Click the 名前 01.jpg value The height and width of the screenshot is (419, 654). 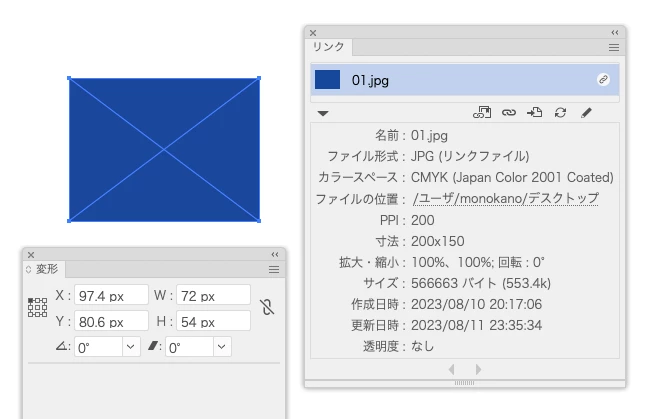click(429, 135)
